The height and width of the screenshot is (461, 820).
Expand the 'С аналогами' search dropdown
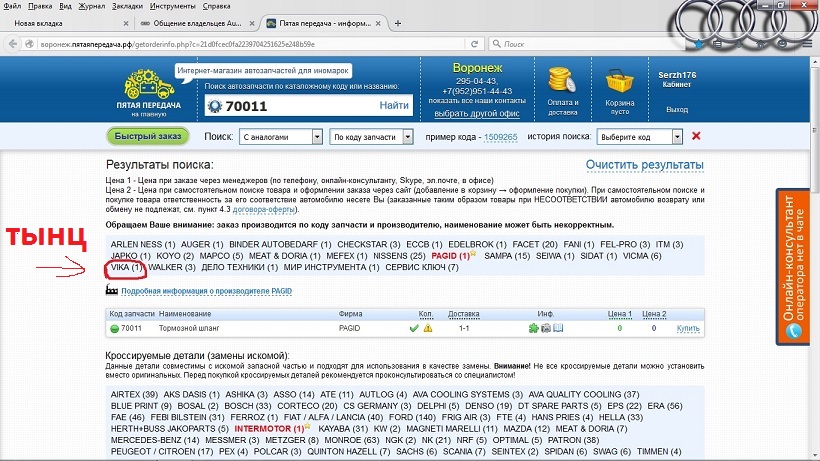[x=294, y=137]
